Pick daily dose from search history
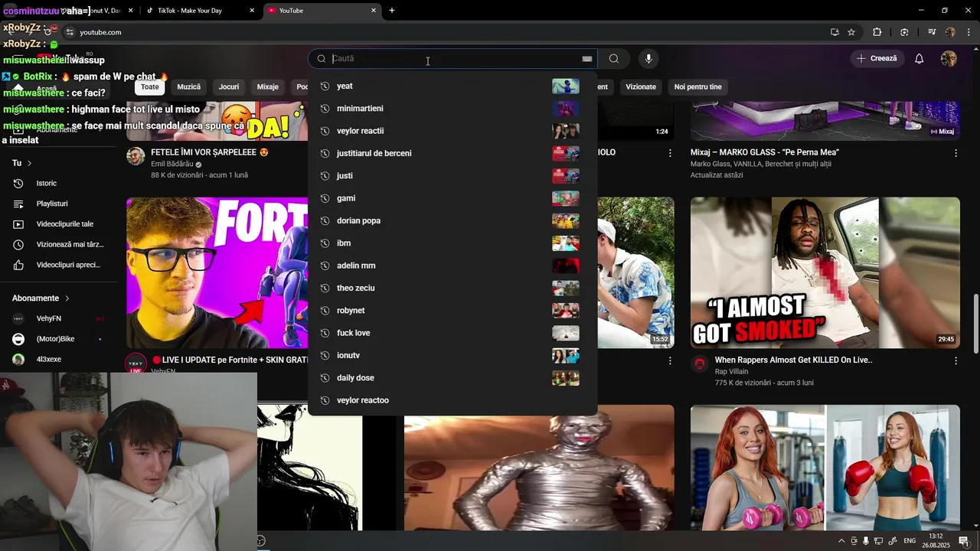This screenshot has width=980, height=551. click(x=452, y=378)
